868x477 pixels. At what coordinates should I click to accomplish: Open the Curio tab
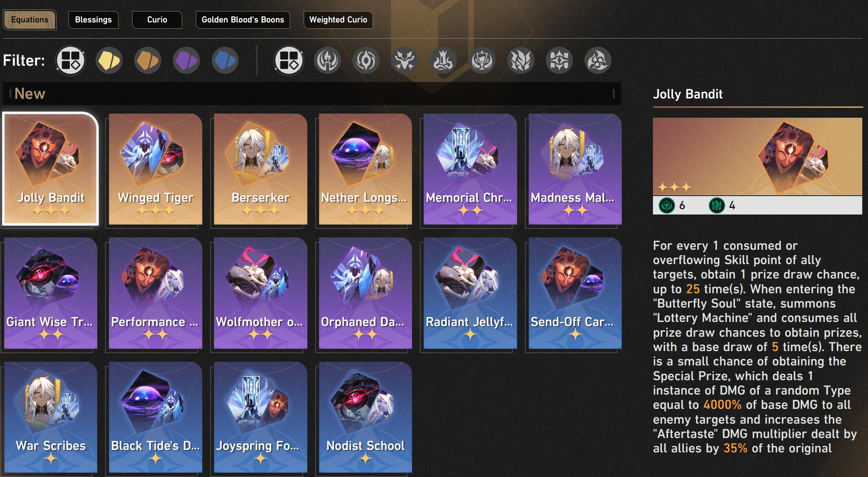pos(157,20)
